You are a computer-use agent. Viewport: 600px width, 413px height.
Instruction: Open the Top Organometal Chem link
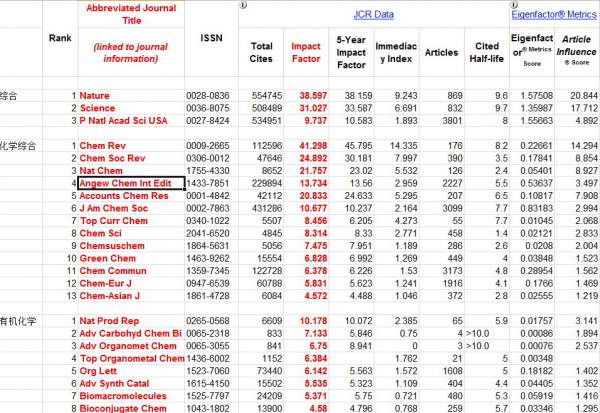132,359
